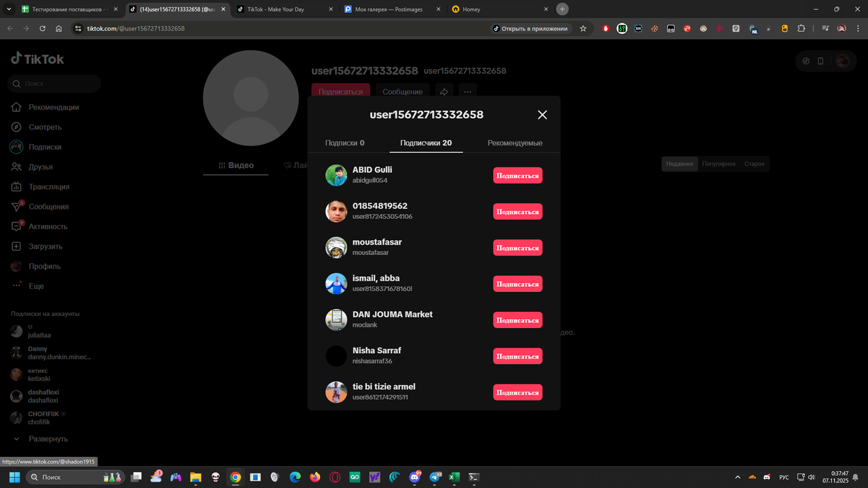
Task: Open Discord from the Windows taskbar
Action: click(x=415, y=477)
